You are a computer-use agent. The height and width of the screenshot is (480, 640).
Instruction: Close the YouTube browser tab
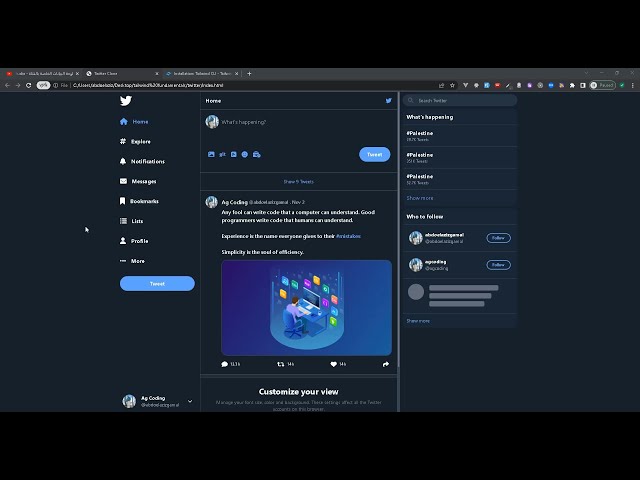tap(77, 73)
